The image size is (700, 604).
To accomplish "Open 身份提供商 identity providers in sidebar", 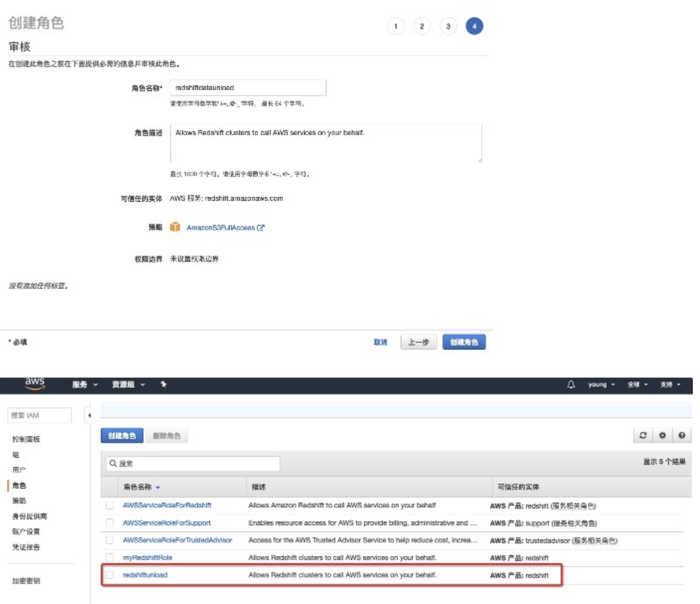I will pyautogui.click(x=30, y=516).
